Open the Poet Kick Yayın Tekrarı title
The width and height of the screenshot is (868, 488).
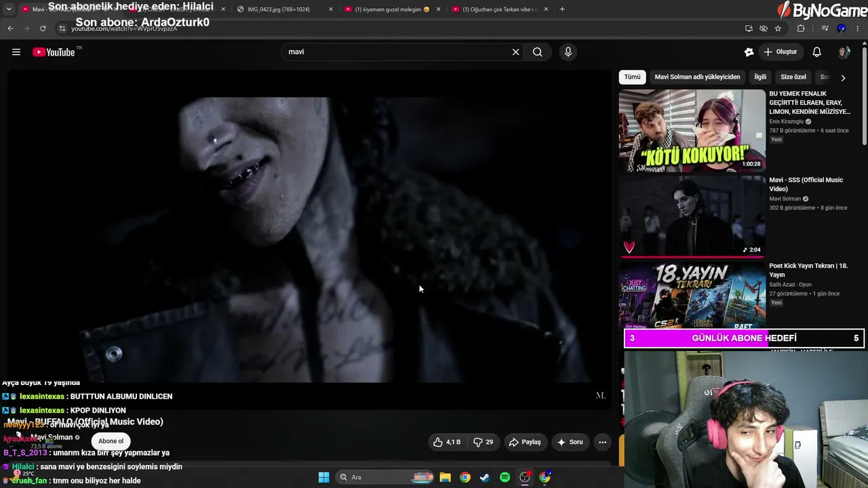[808, 270]
